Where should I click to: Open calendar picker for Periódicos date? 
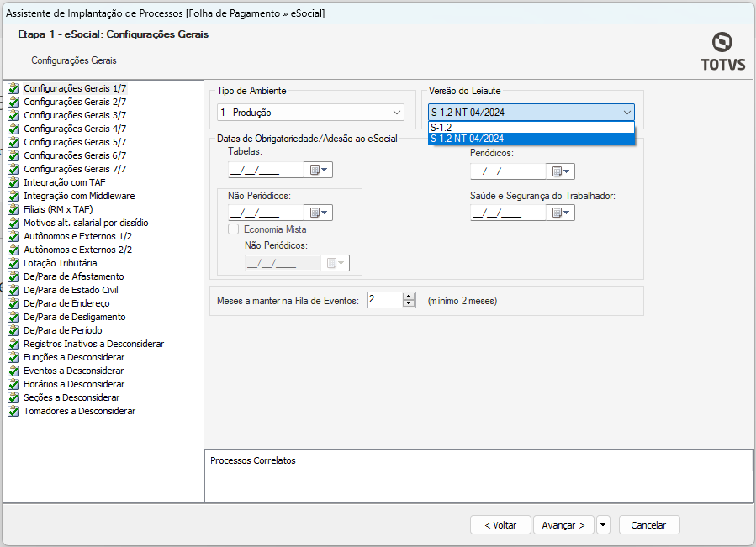coord(563,171)
